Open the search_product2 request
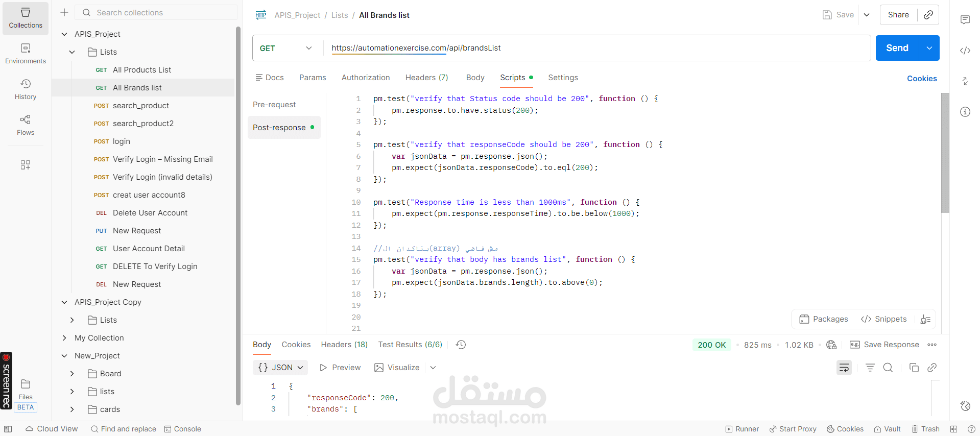This screenshot has height=436, width=980. pyautogui.click(x=143, y=124)
